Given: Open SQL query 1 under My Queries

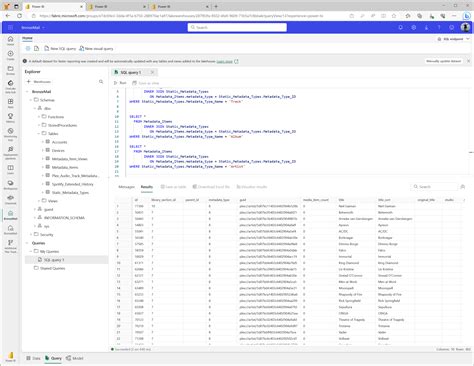Looking at the screenshot, I should click(54, 260).
